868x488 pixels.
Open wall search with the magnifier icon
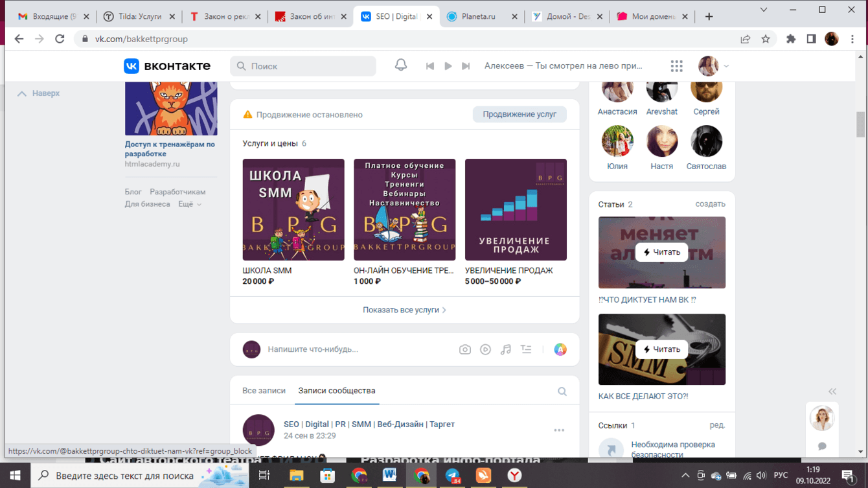[x=562, y=391]
